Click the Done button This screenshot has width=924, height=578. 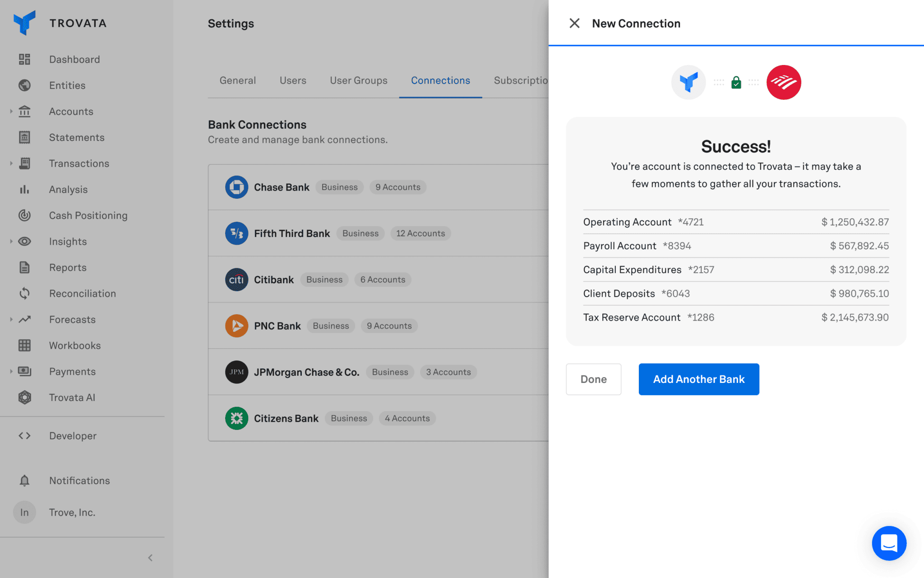pos(593,379)
